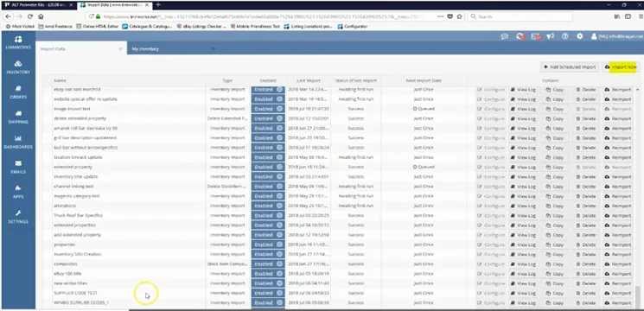Open Settings wrench in sidebar

point(18,217)
